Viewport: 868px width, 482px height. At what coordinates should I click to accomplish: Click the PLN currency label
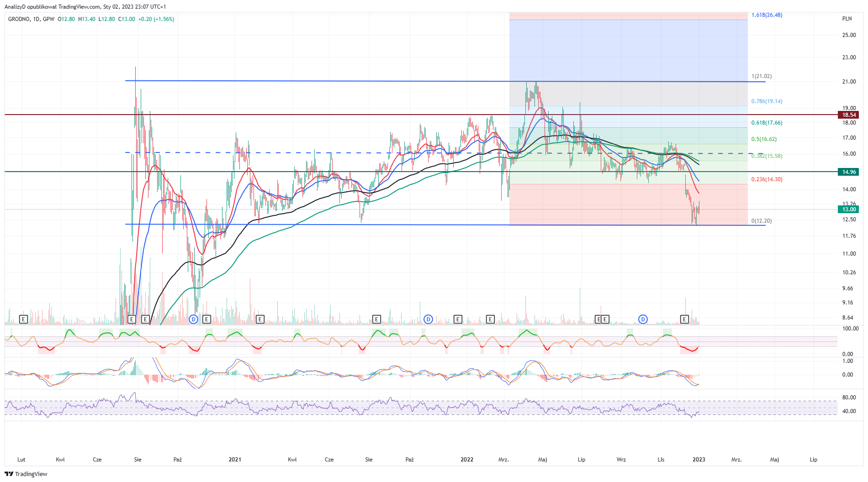click(847, 19)
